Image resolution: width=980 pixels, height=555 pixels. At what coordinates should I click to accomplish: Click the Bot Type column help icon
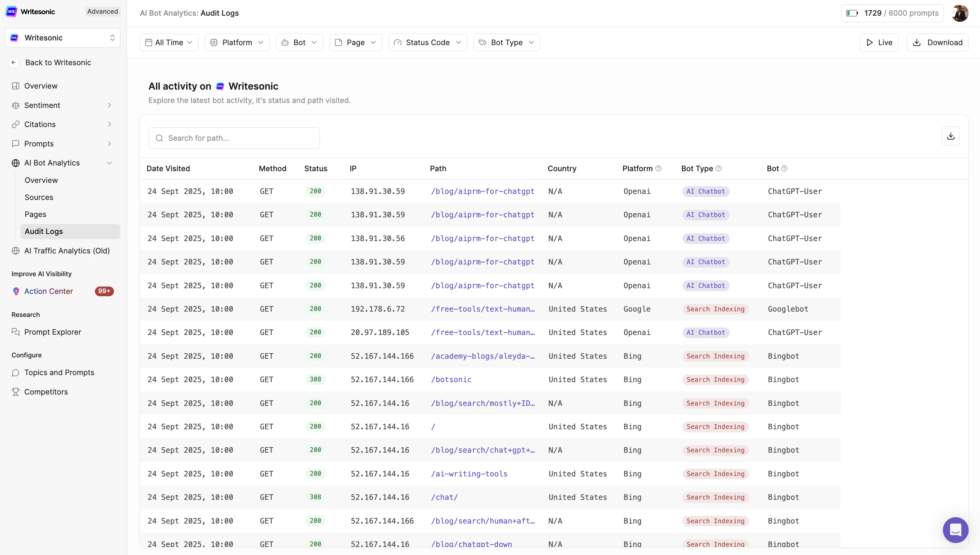tap(718, 169)
